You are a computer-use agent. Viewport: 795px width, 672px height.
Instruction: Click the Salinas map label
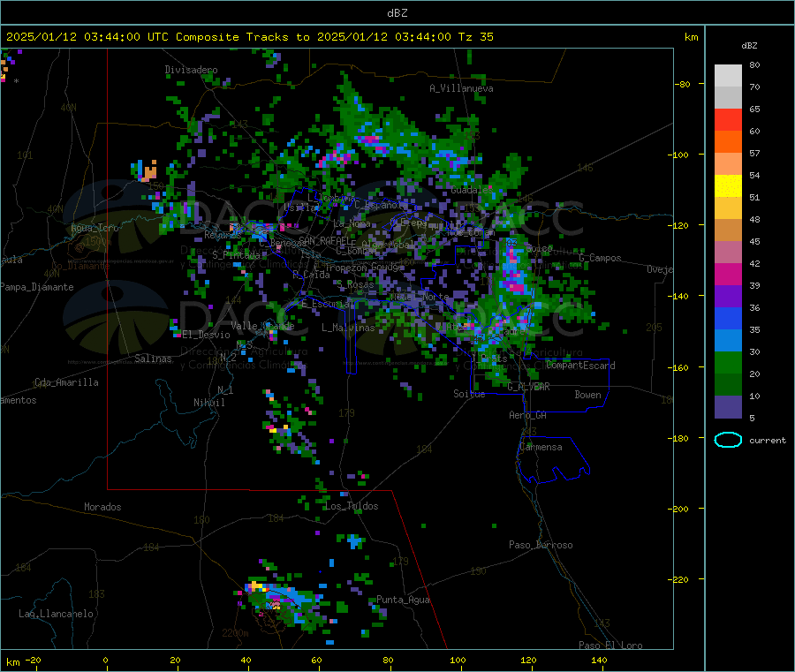153,359
